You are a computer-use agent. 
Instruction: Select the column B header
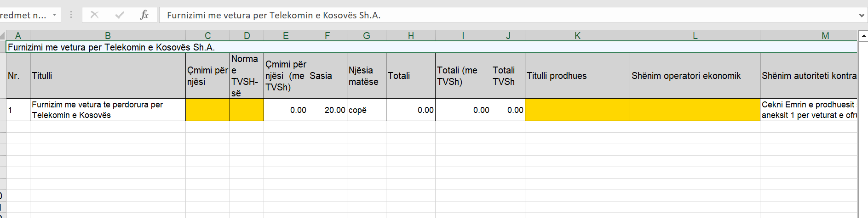click(x=108, y=36)
